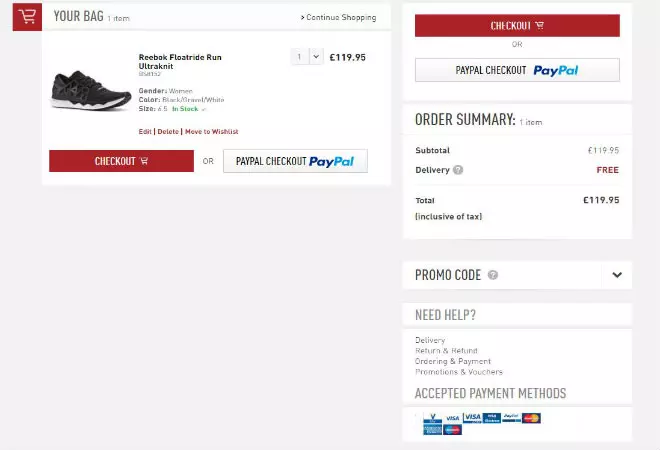Screen dimensions: 660x450
Task: Click PayPal Checkout button below the product
Action: (295, 161)
